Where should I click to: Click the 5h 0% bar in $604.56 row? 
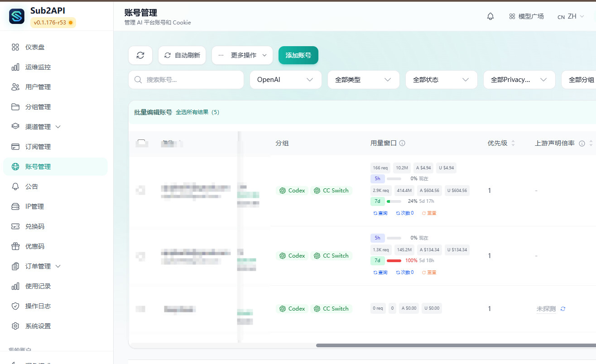pos(394,178)
